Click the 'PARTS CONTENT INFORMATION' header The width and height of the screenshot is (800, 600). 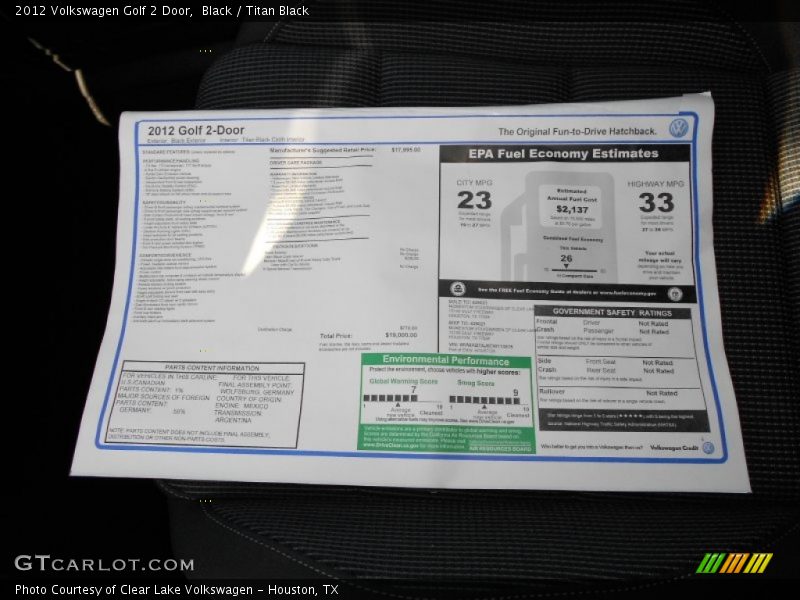tap(212, 367)
